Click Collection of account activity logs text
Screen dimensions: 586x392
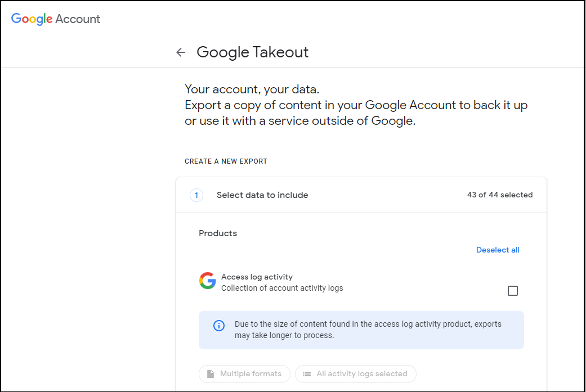pos(282,288)
